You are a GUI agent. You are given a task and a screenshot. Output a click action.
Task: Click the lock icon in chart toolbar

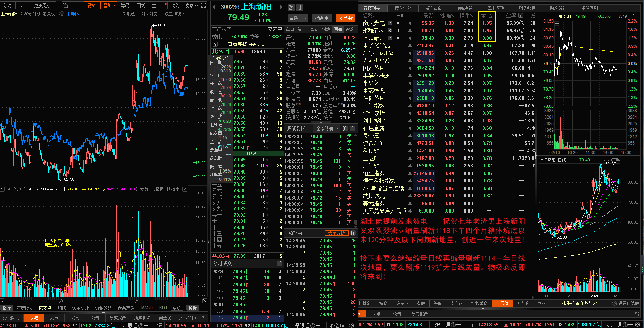pyautogui.click(x=65, y=5)
